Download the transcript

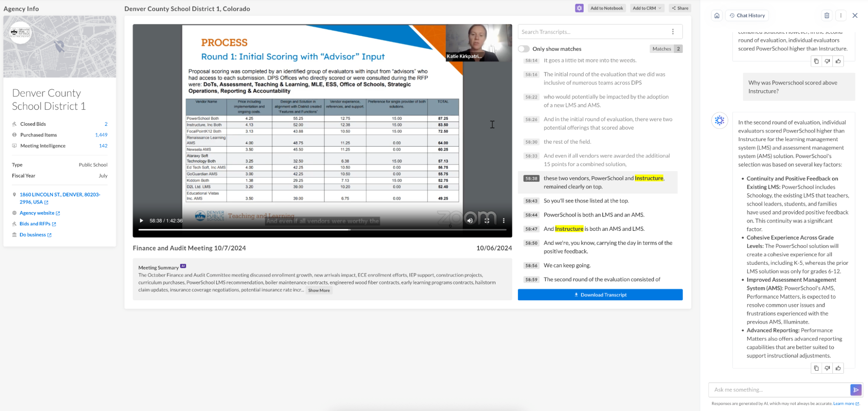[x=600, y=295]
